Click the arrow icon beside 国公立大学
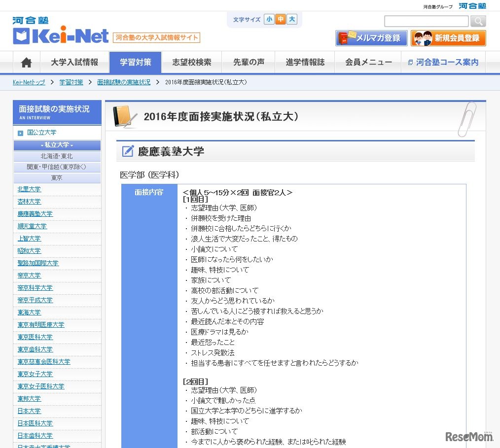 pyautogui.click(x=20, y=133)
